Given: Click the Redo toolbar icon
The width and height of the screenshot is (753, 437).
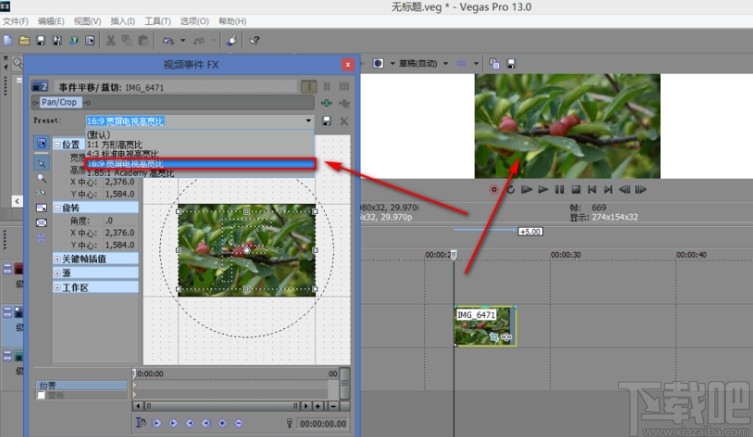Looking at the screenshot, I should pos(199,41).
